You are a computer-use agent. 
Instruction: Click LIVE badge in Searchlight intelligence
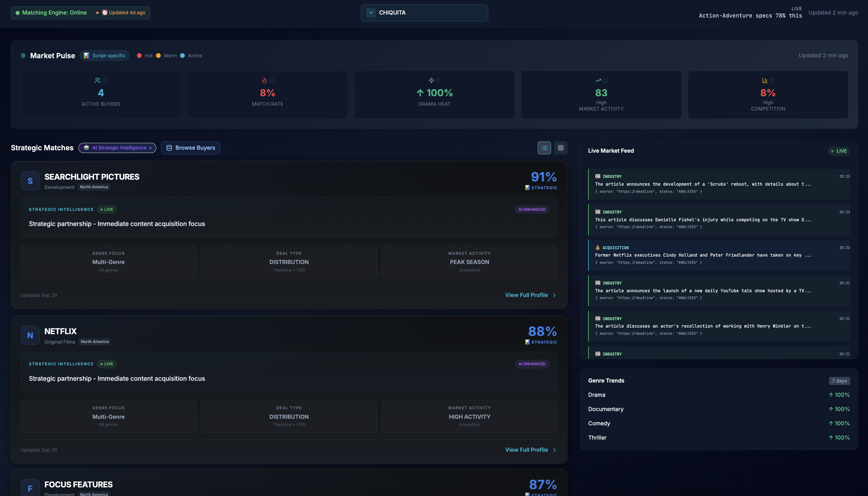[107, 209]
